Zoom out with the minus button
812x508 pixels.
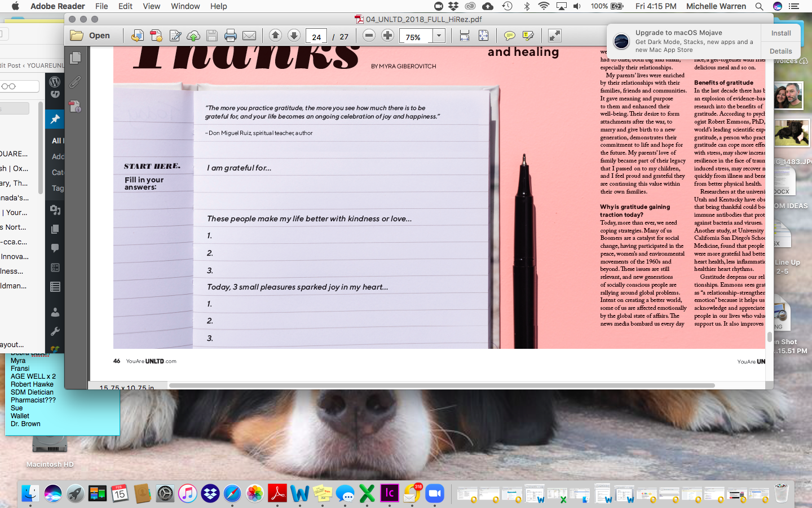pos(369,35)
